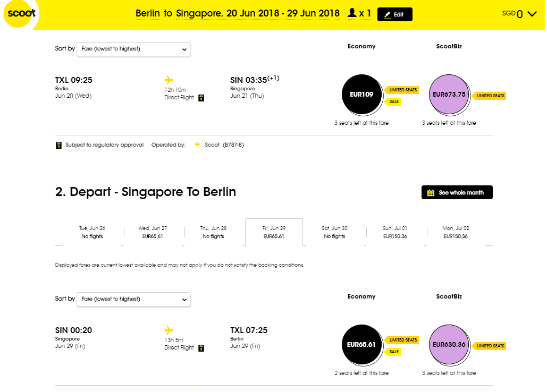This screenshot has width=547, height=392.
Task: Click the TXL 07:25 arrival time
Action: [x=249, y=330]
